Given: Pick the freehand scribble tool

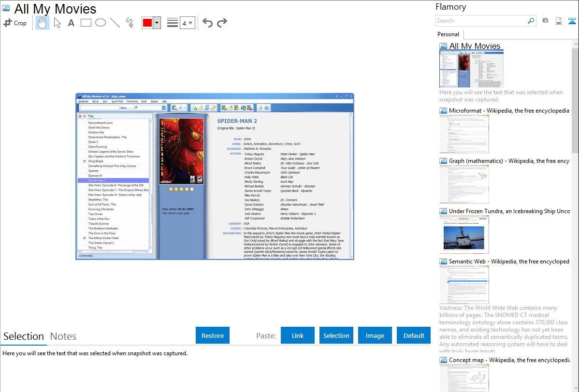Looking at the screenshot, I should (130, 23).
